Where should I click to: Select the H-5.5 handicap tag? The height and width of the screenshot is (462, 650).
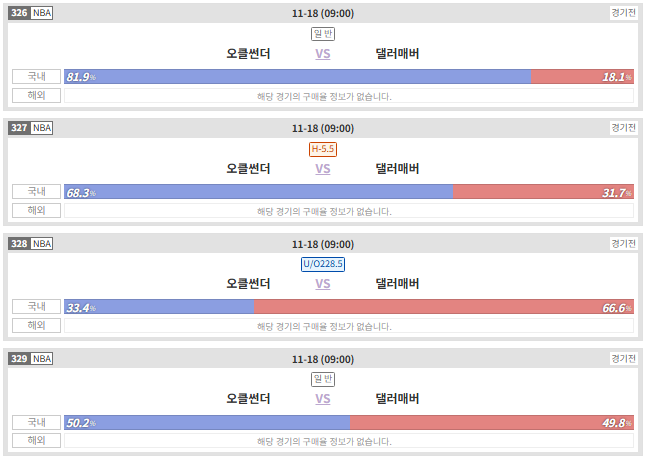pyautogui.click(x=323, y=149)
